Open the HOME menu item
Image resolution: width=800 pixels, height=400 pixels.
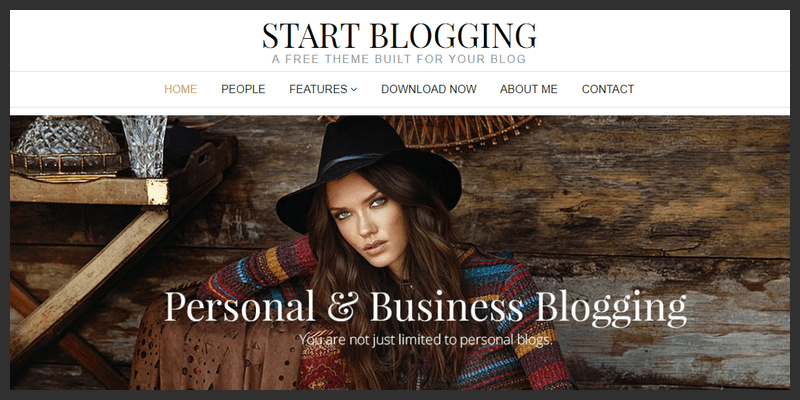point(181,89)
